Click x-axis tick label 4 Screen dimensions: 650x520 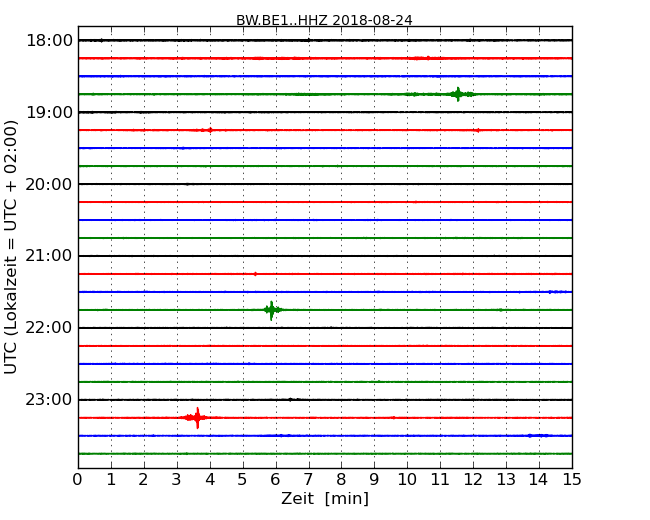210,480
